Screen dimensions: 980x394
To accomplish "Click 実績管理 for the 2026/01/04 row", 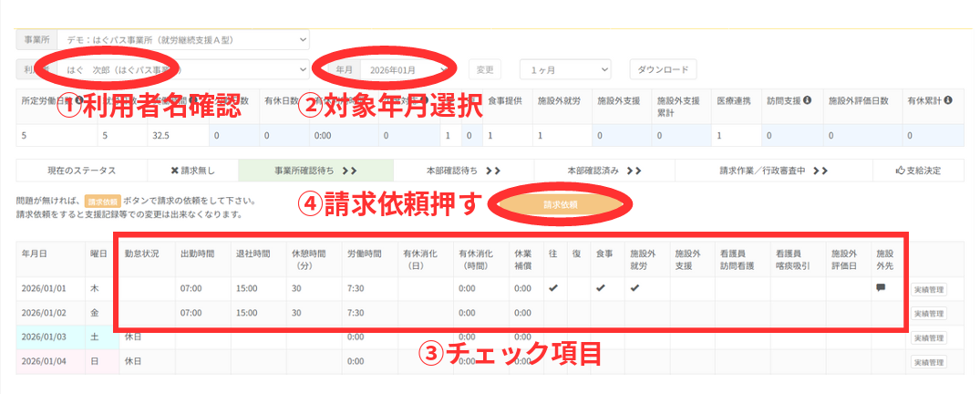I will [x=928, y=361].
